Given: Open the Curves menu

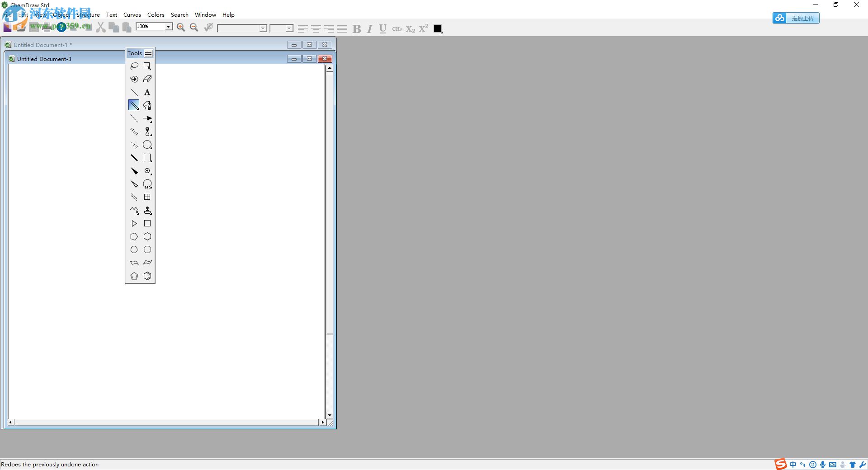Looking at the screenshot, I should pyautogui.click(x=132, y=15).
